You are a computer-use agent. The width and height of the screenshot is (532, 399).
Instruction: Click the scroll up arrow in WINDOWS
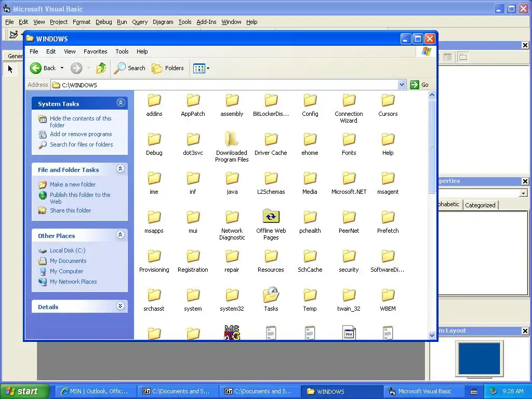[432, 95]
